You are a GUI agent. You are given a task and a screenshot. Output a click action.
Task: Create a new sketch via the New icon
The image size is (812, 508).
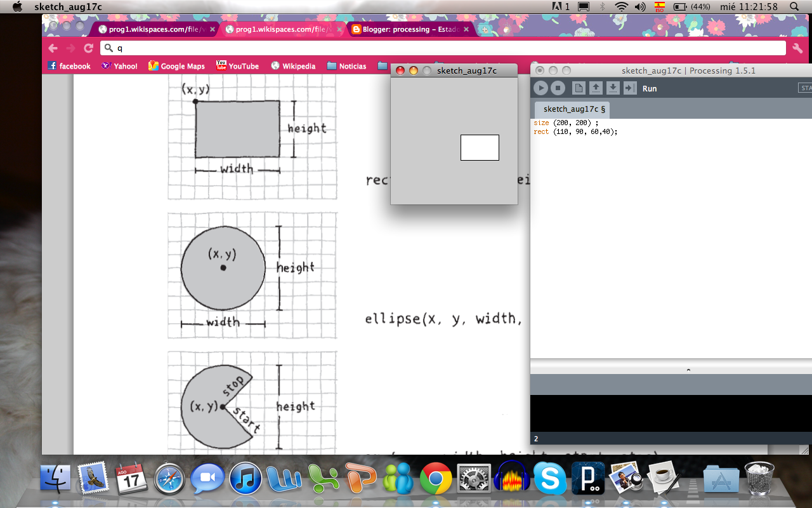(579, 88)
